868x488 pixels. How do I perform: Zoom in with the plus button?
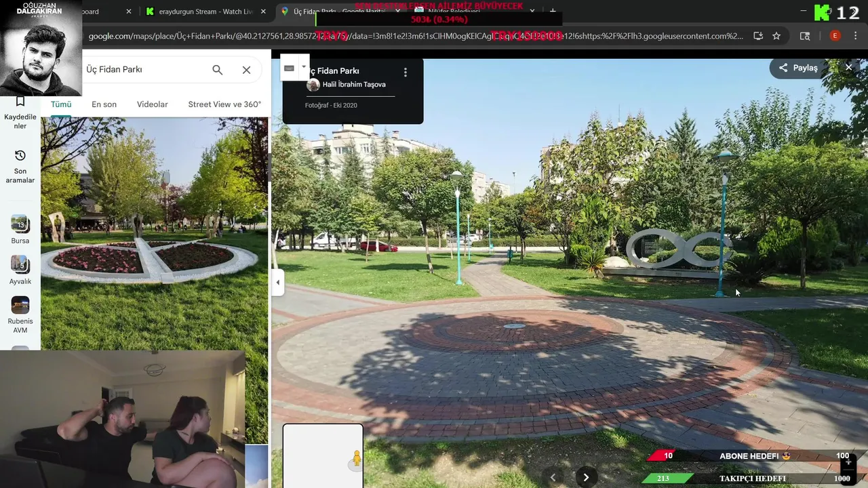pos(848,463)
